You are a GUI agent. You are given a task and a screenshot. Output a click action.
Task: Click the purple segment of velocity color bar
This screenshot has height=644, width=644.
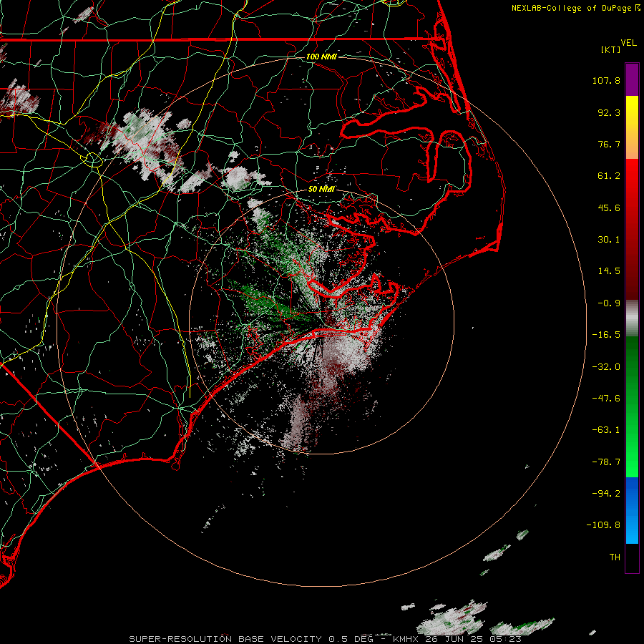(x=632, y=80)
